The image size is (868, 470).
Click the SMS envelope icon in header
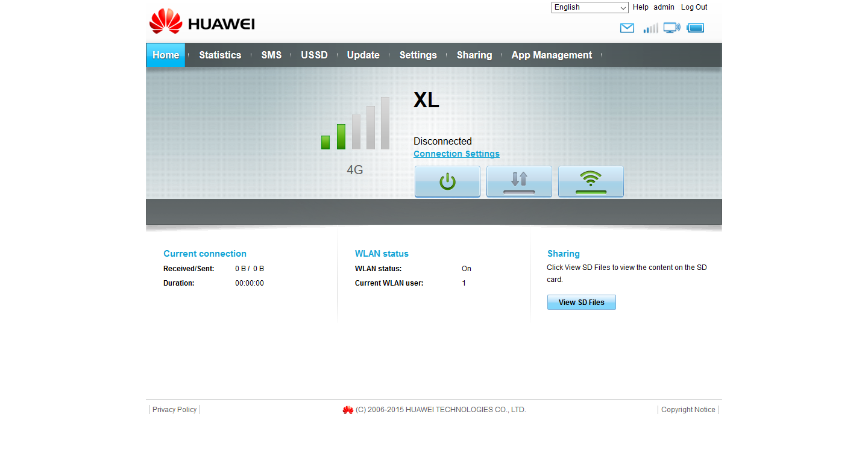[627, 28]
